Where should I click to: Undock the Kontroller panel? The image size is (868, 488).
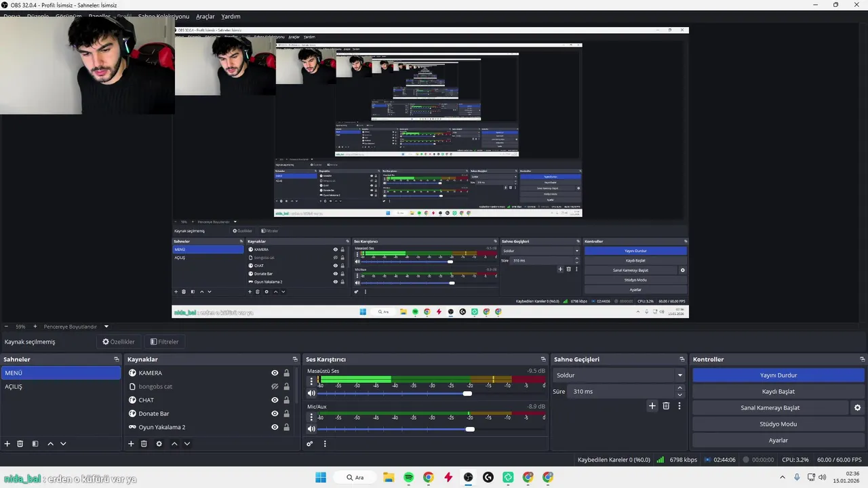[x=863, y=359]
